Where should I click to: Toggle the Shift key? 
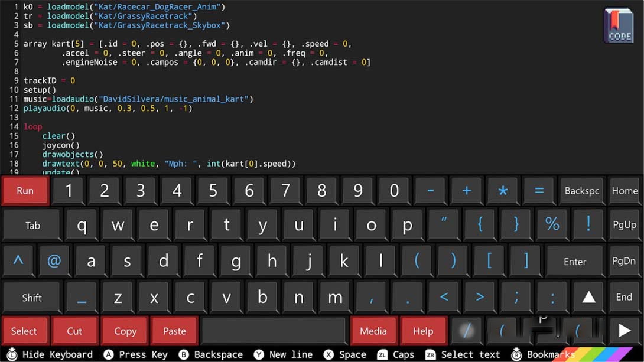tap(32, 298)
